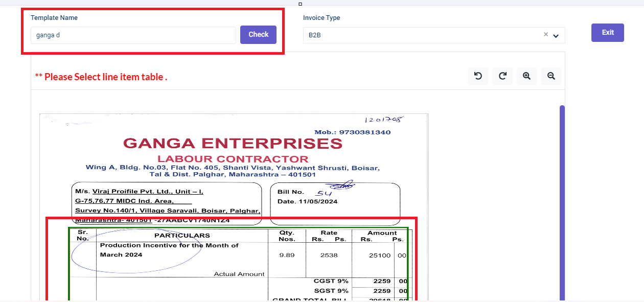Click the Check button for template name
Viewport: 644px width, 302px height.
258,35
